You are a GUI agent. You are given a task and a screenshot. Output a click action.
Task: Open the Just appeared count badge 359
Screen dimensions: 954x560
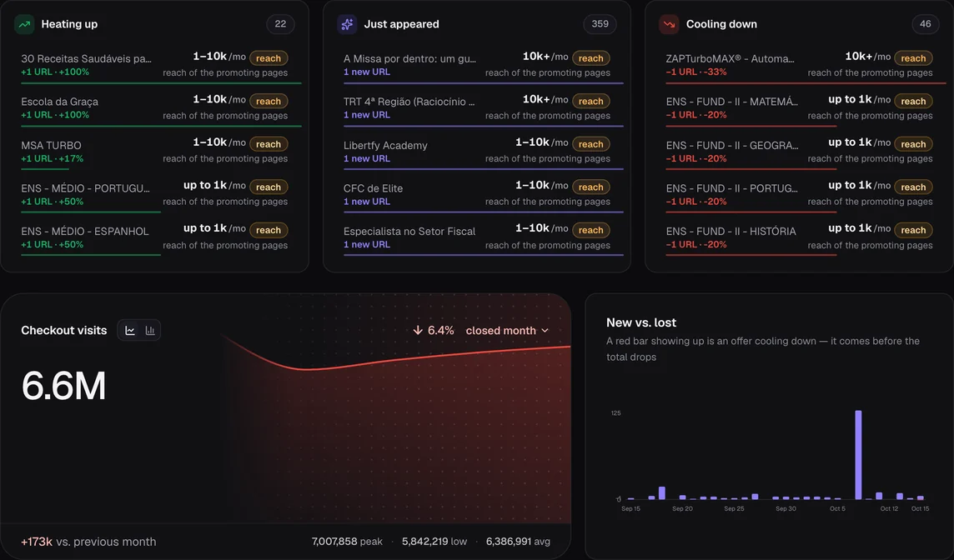tap(600, 23)
